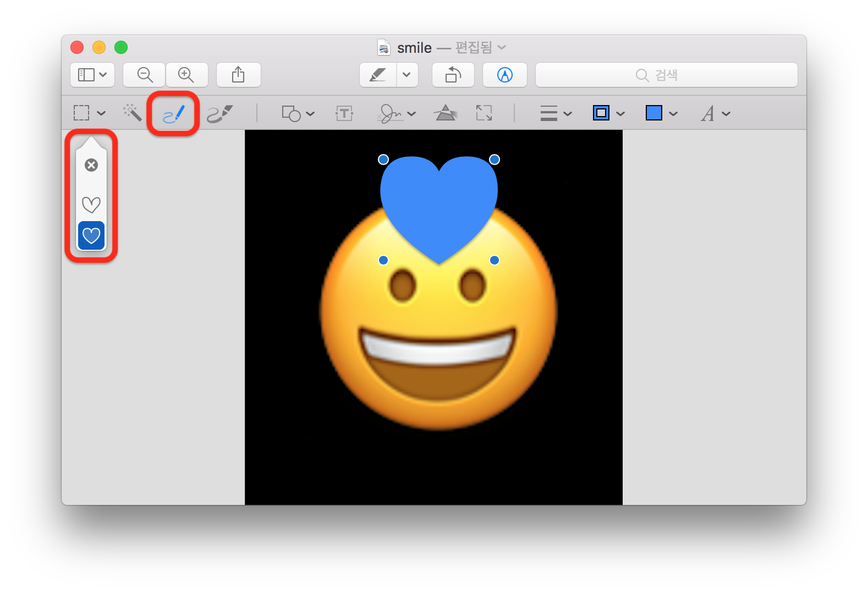Select the highlight pen tool
The image size is (868, 593).
point(378,75)
